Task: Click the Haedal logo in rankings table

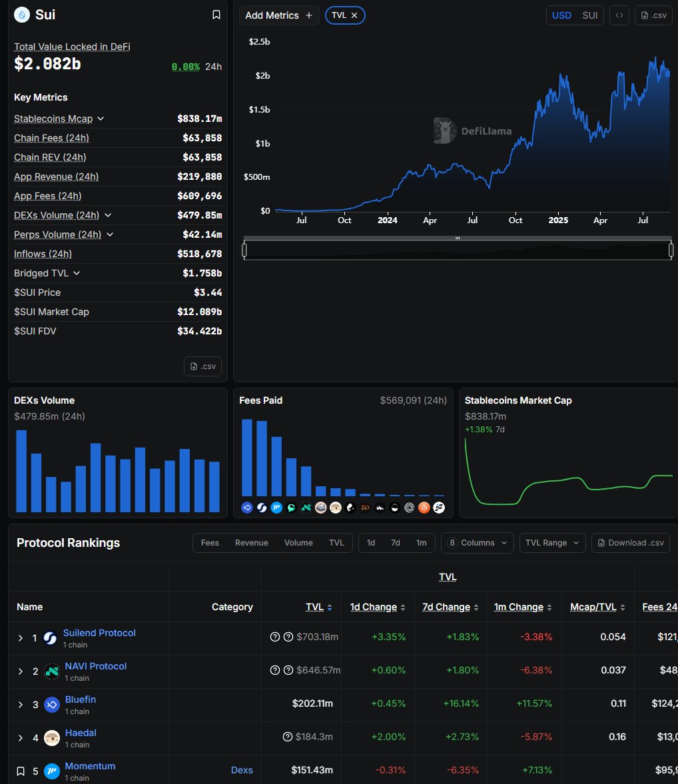Action: tap(52, 738)
